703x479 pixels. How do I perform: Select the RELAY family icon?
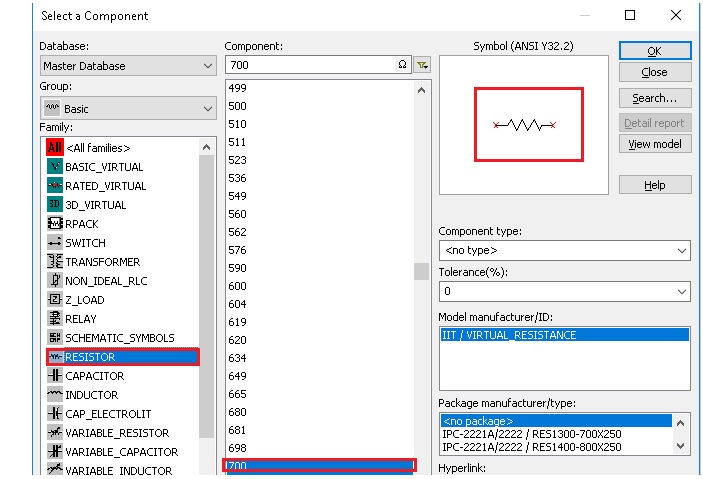(x=55, y=318)
